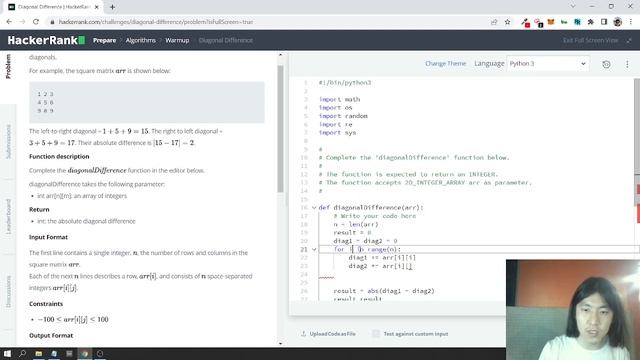Image resolution: width=640 pixels, height=360 pixels.
Task: Open Chrome side panel icon
Action: pyautogui.click(x=604, y=22)
